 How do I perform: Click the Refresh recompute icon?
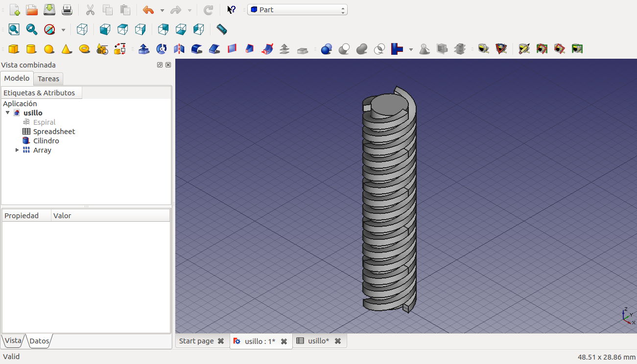coord(208,10)
